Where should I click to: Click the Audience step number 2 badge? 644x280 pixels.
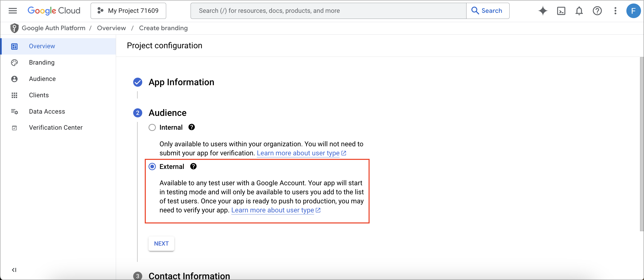(137, 113)
